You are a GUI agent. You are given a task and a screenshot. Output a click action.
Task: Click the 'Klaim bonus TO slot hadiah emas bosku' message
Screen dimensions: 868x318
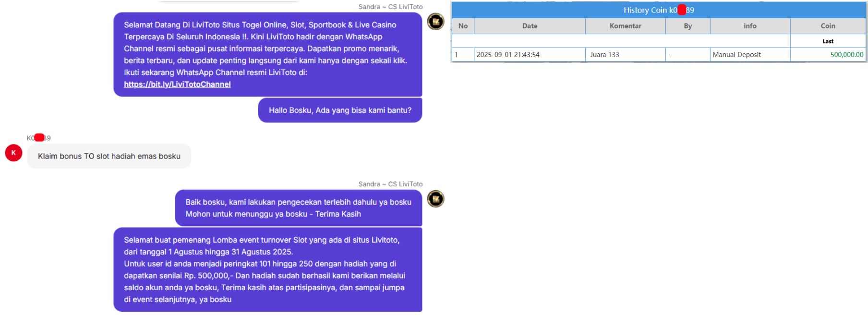click(x=109, y=156)
